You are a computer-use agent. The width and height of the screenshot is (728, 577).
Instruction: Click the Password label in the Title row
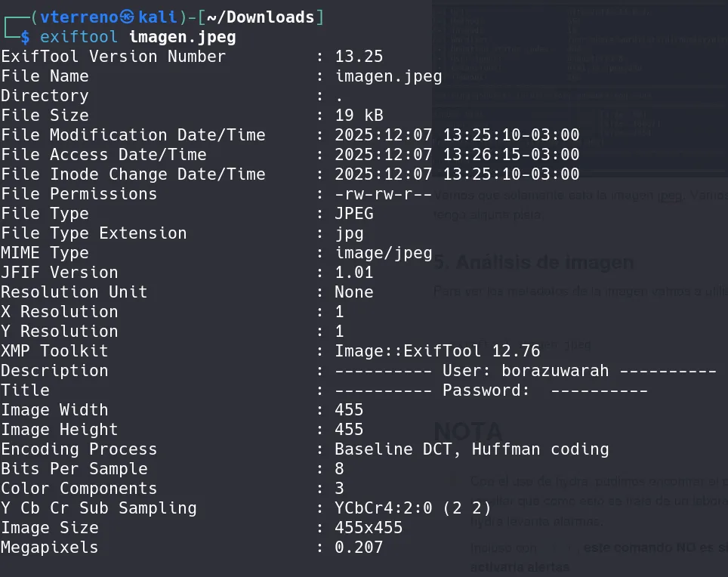482,390
